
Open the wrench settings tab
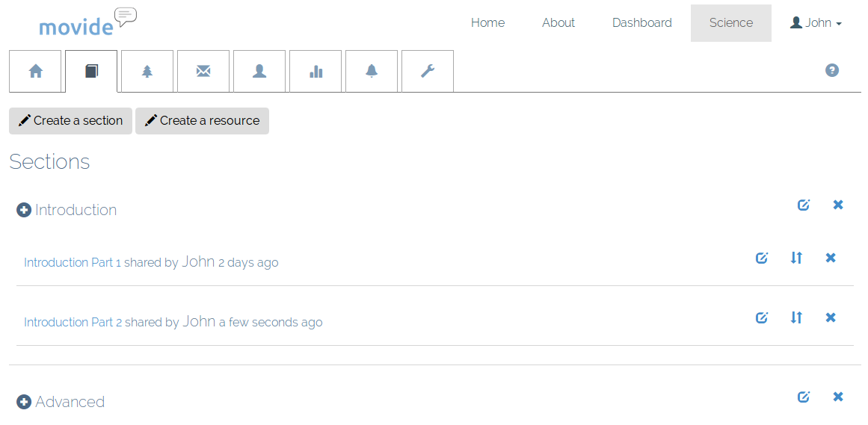(x=428, y=71)
